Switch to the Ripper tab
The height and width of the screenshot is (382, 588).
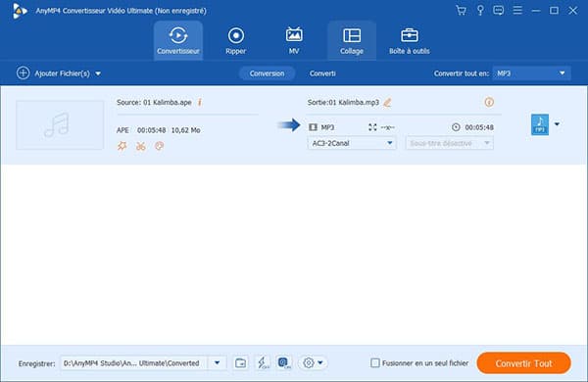click(236, 40)
